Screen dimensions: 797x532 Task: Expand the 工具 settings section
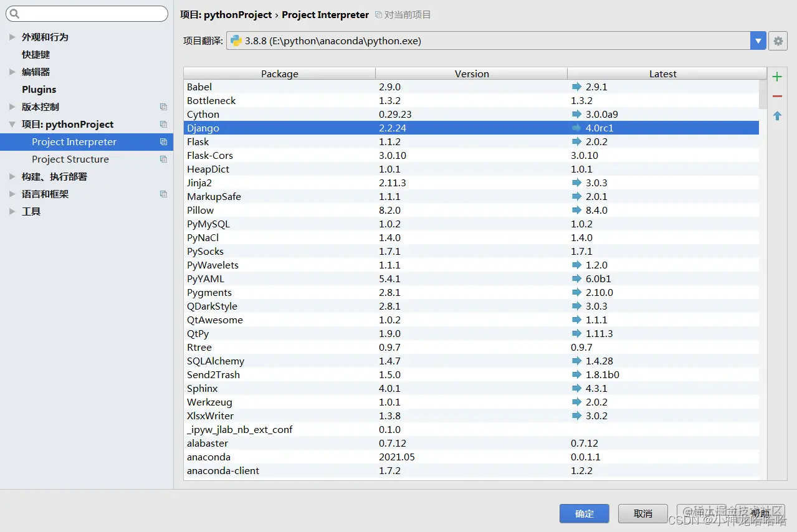point(12,212)
